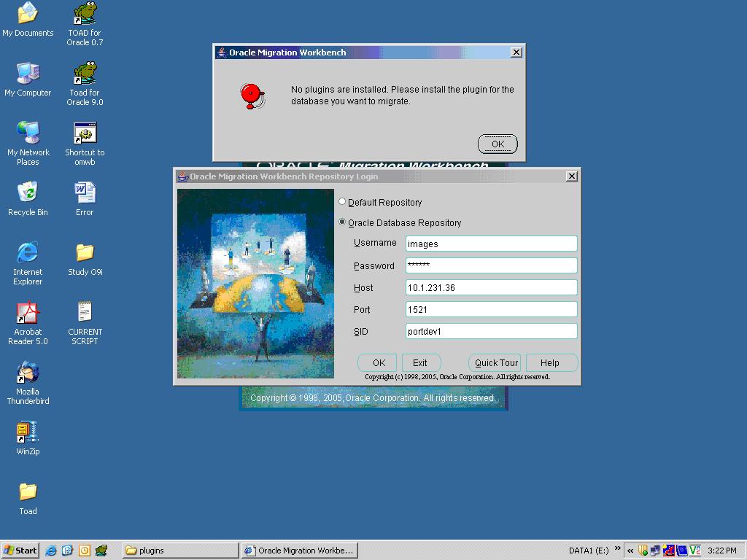747x560 pixels.
Task: Expand the hidden toolbar items chevron beside DATA1
Action: click(x=617, y=548)
